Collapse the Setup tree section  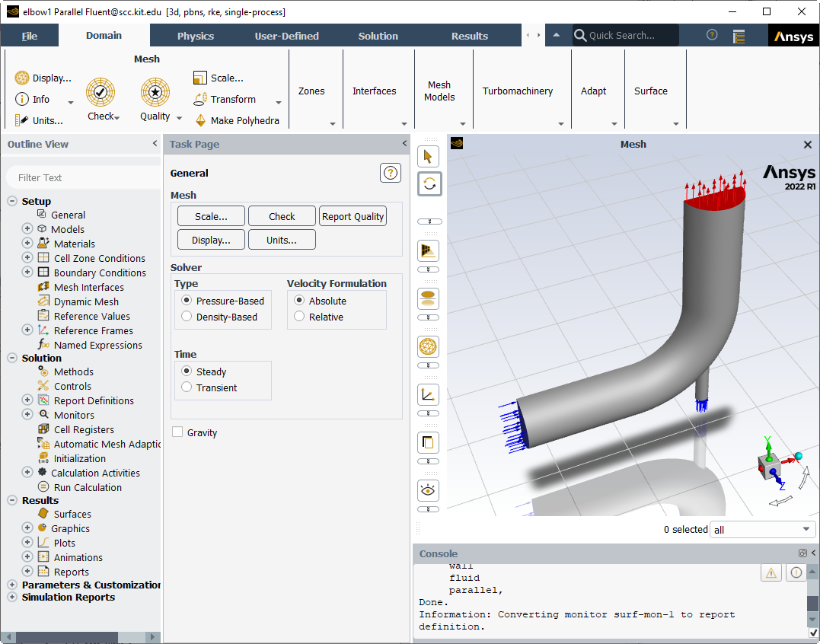point(12,201)
